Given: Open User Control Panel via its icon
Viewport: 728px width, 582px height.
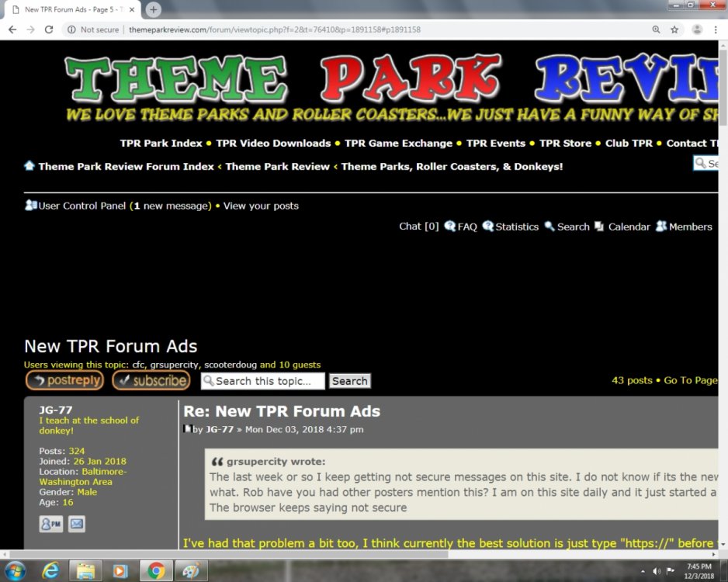Looking at the screenshot, I should click(x=28, y=206).
